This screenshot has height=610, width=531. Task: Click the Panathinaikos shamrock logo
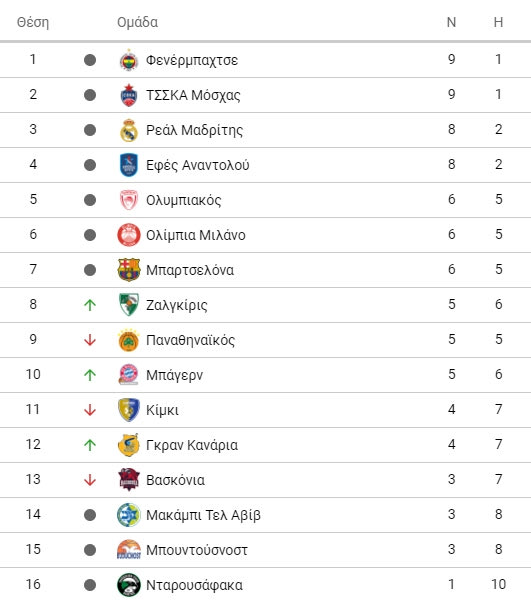coord(129,340)
